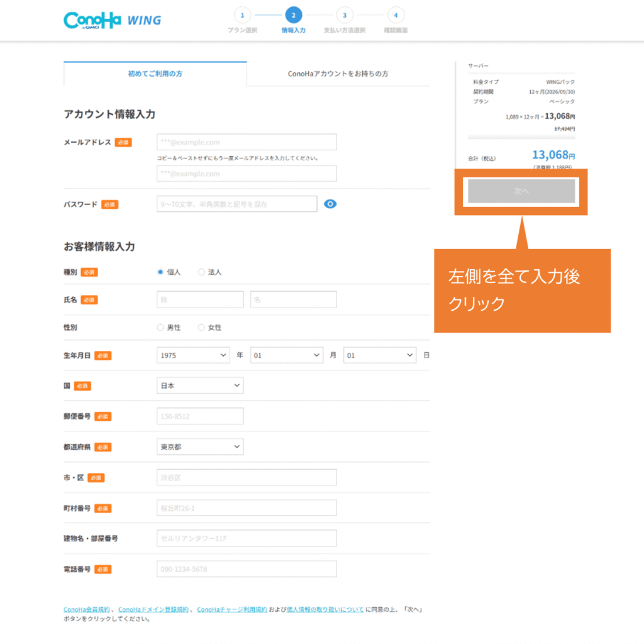644x644 pixels.
Task: Switch to ConoHaアカウントをお持ちの方 tab
Action: 338,74
